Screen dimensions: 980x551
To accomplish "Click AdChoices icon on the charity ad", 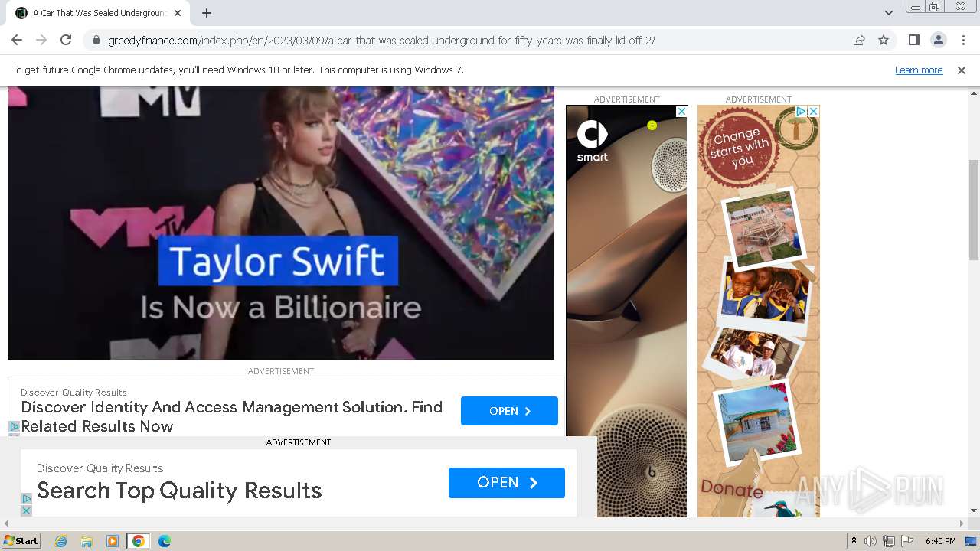I will [802, 112].
